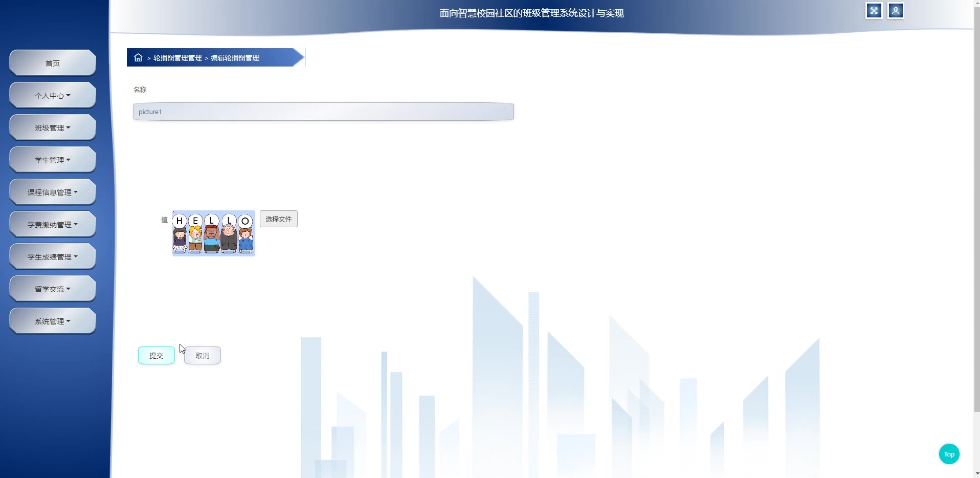Submit the form with 提交 button

pyautogui.click(x=157, y=355)
